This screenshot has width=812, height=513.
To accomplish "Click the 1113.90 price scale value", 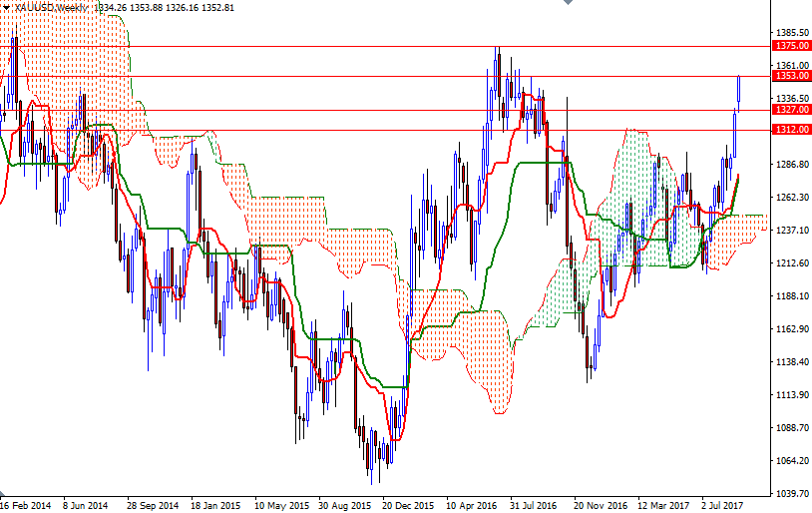I will [x=792, y=395].
